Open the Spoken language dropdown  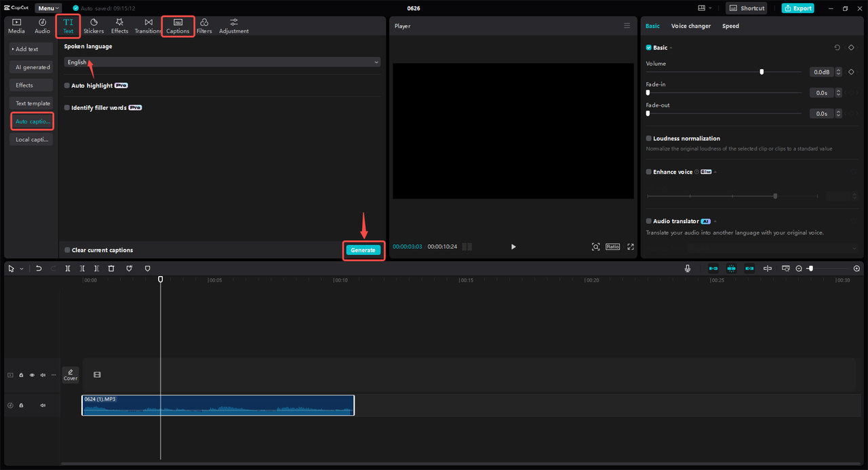point(222,62)
